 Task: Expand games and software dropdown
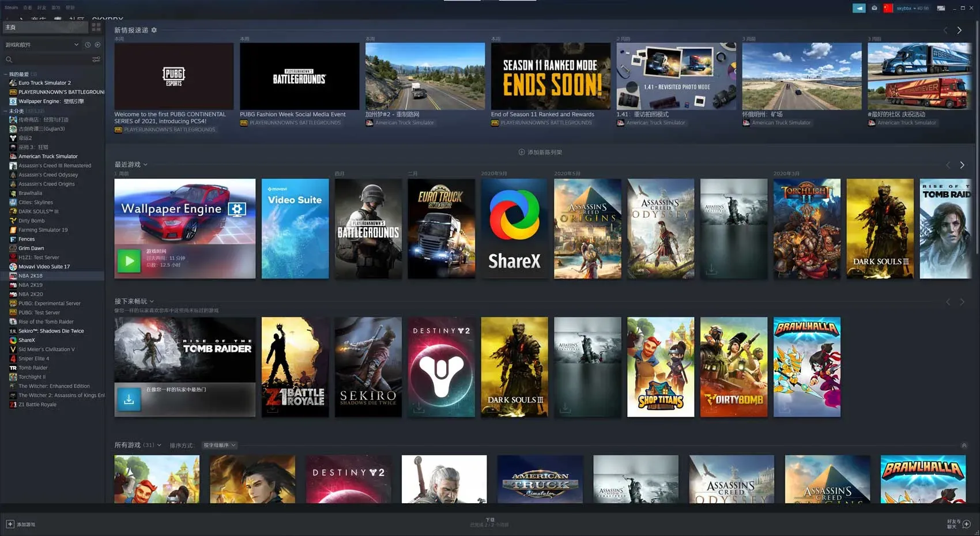(x=76, y=44)
